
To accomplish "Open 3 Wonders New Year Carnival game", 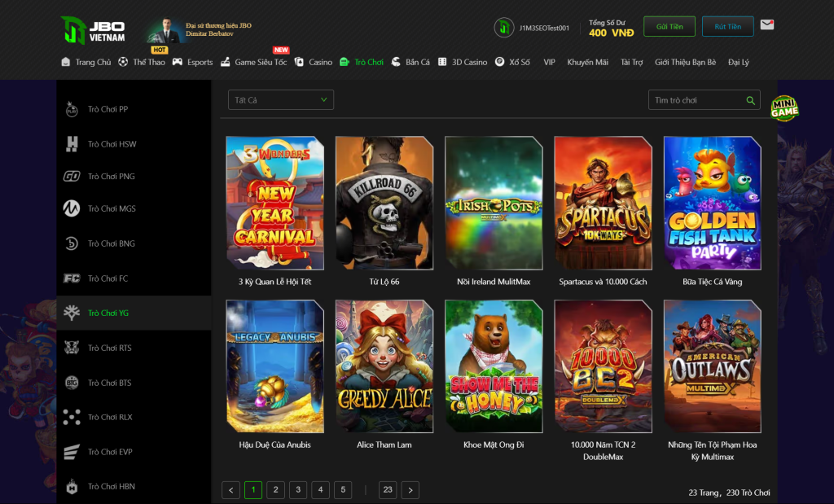I will tap(275, 203).
